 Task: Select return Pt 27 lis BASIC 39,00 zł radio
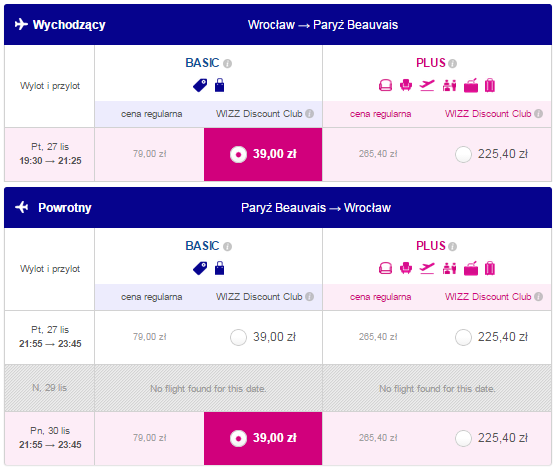coord(238,337)
